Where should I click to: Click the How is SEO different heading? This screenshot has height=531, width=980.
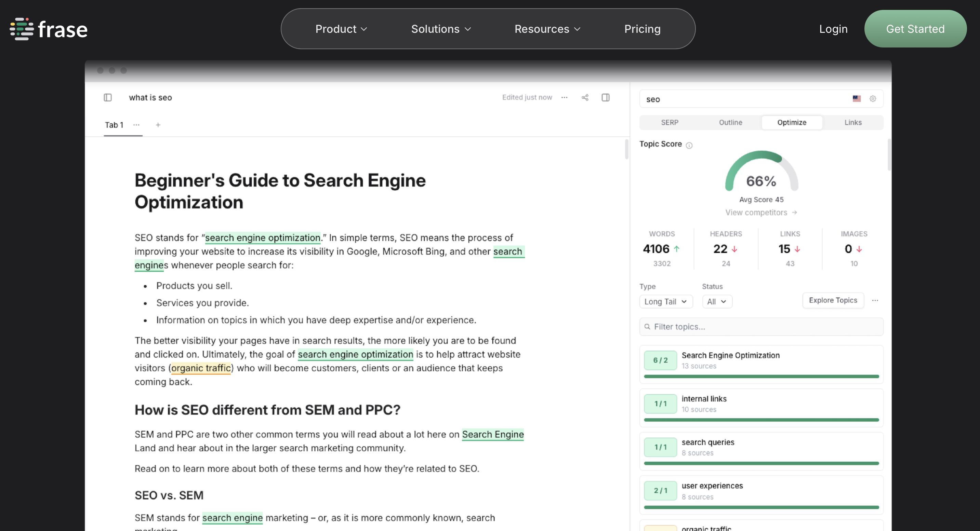click(x=267, y=410)
